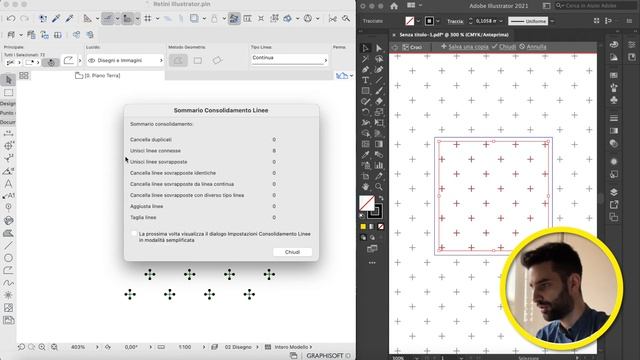Image resolution: width=640 pixels, height=360 pixels.
Task: Click the Illustrator fill swatch in toolbar
Action: (367, 203)
